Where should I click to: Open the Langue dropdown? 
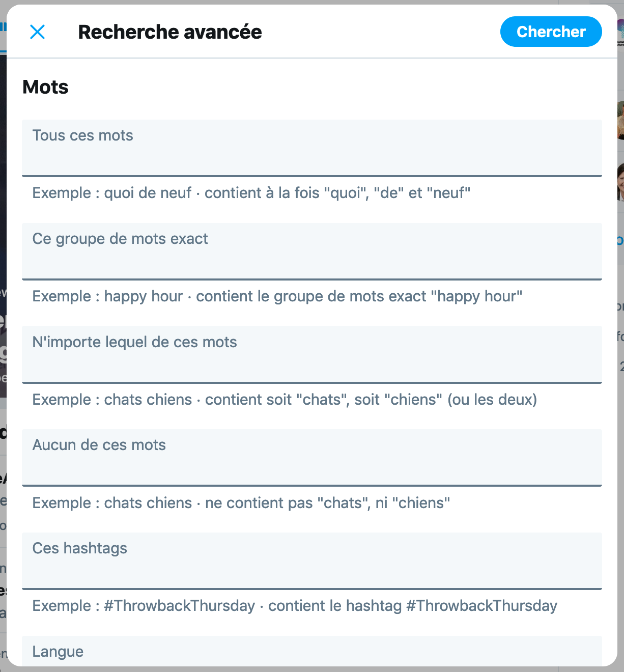pyautogui.click(x=311, y=651)
